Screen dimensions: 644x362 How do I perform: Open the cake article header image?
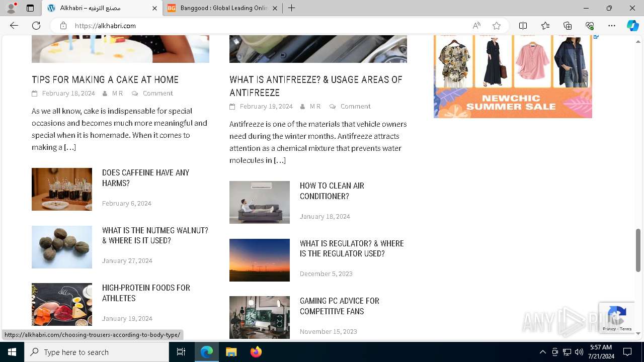120,49
